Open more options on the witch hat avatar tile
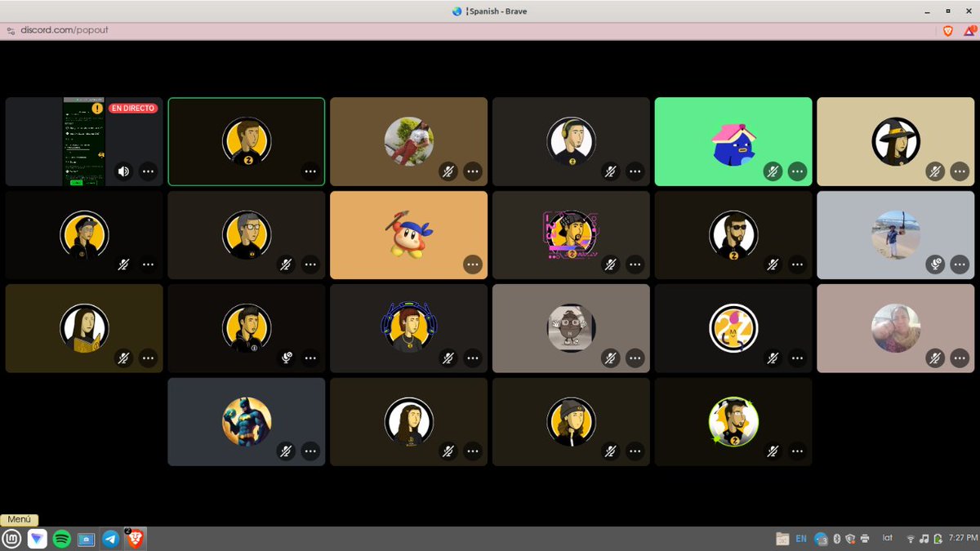Viewport: 980px width, 551px height. (x=960, y=171)
